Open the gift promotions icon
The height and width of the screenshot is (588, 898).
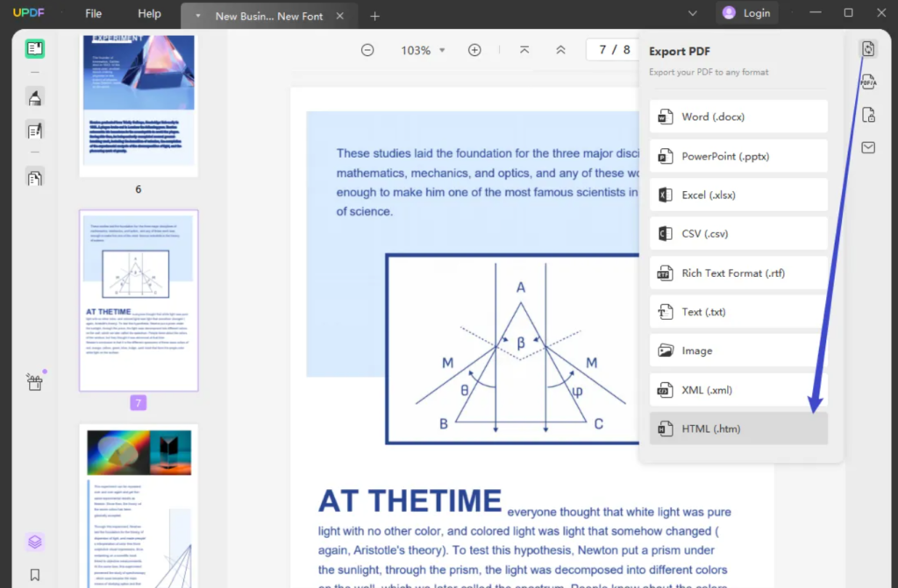coord(34,381)
